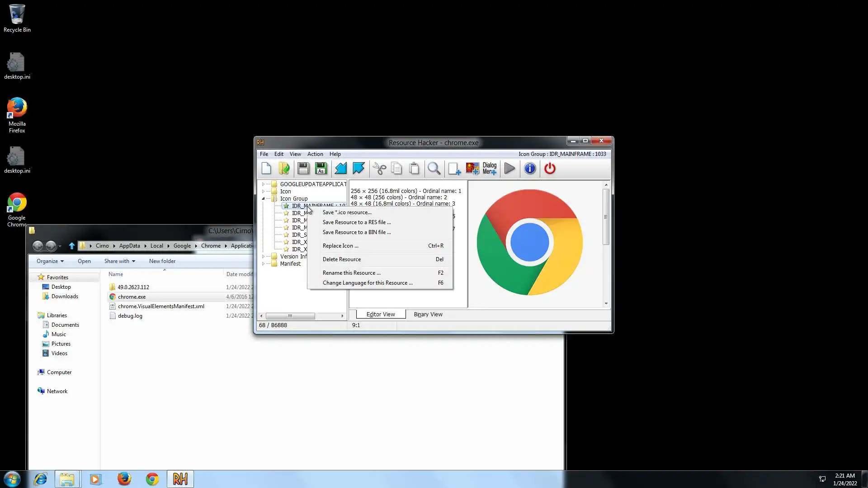Click the Dialog Menu toolbar icon
This screenshot has height=488, width=868.
click(490, 169)
